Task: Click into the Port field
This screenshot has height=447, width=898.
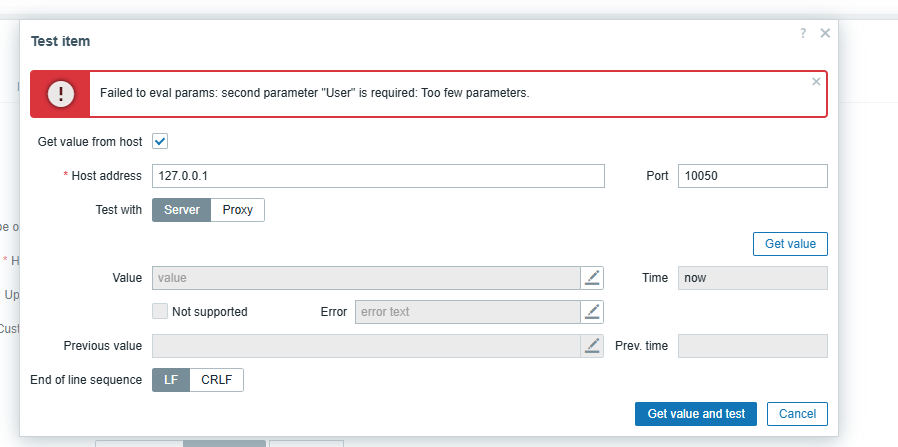Action: [x=753, y=176]
